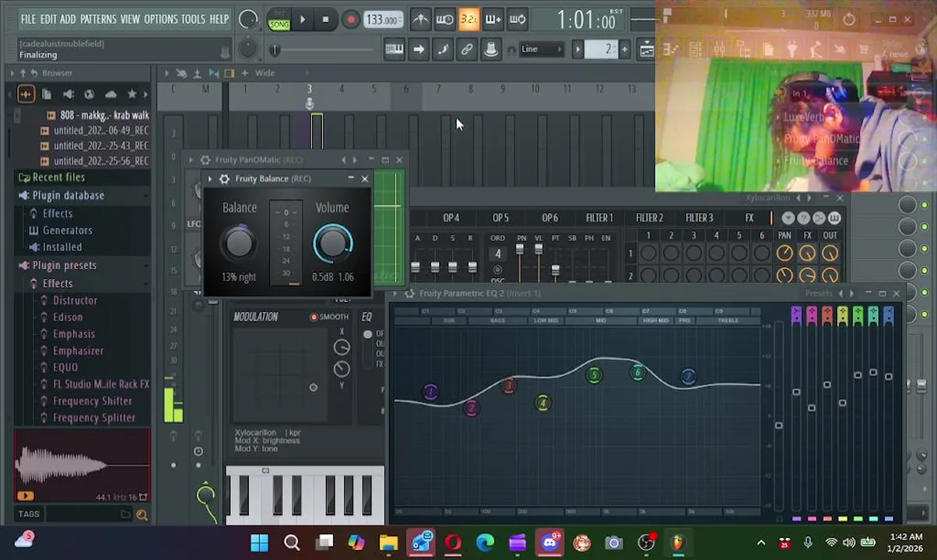Open Presets in Fruity Parametric EQ 2
This screenshot has height=560, width=937.
point(819,293)
